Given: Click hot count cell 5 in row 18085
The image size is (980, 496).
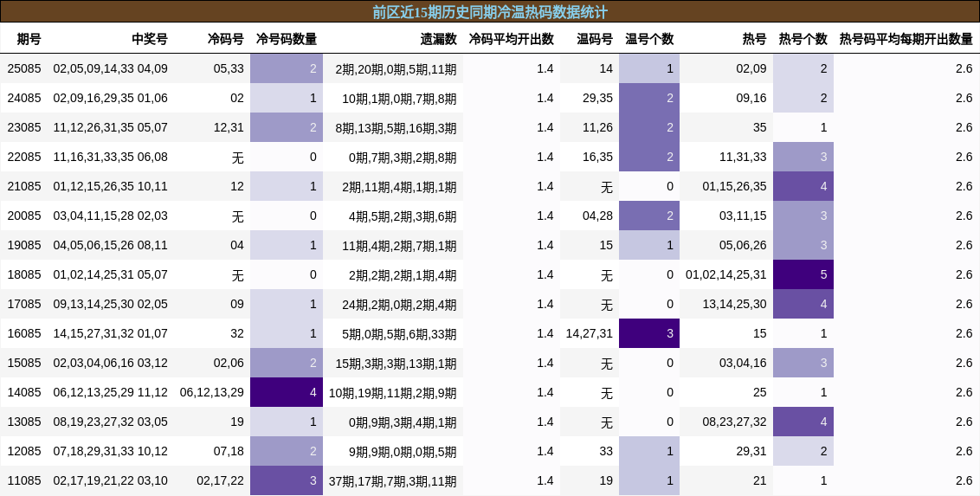Looking at the screenshot, I should (x=803, y=274).
